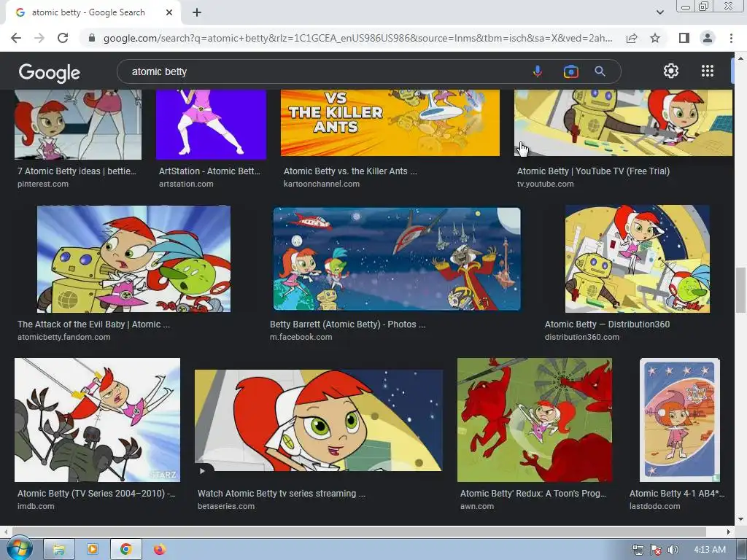747x560 pixels.
Task: Open the Google apps grid
Action: [708, 71]
